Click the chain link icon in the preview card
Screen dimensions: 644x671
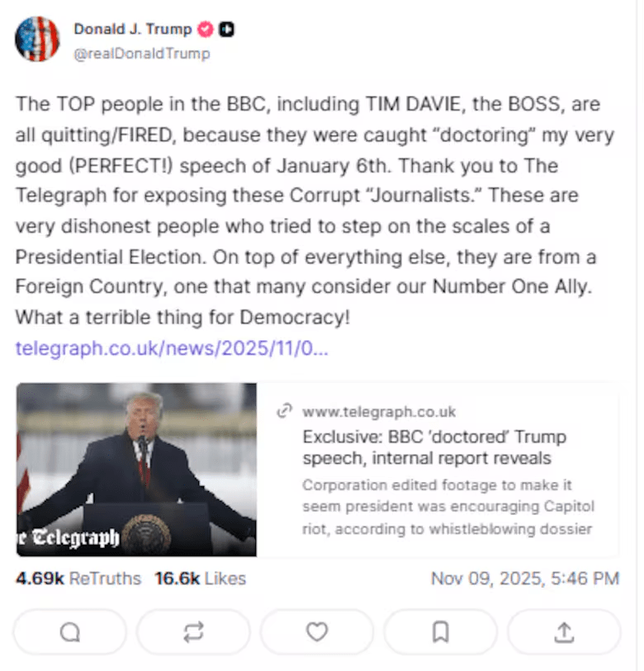pyautogui.click(x=285, y=410)
